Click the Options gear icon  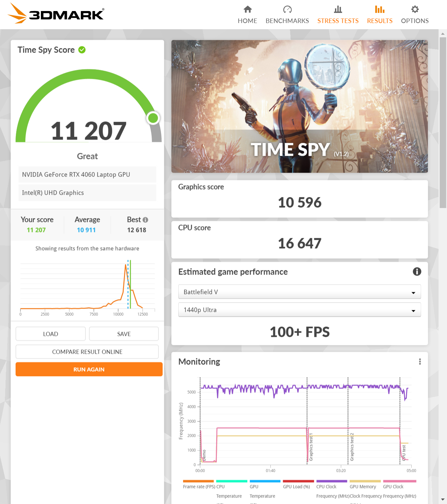[x=415, y=9]
